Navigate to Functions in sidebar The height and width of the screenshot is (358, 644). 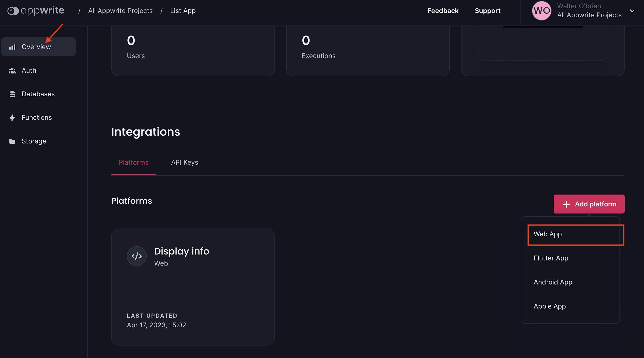point(39,117)
